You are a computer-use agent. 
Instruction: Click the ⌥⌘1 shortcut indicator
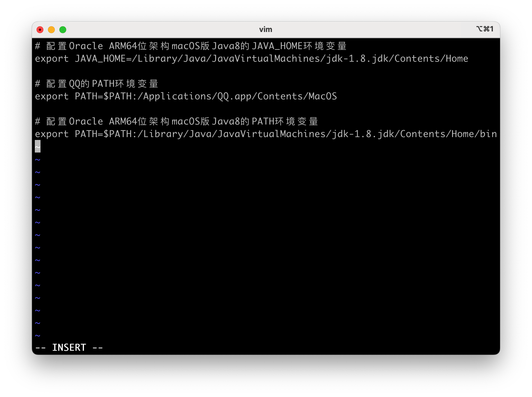click(x=485, y=29)
